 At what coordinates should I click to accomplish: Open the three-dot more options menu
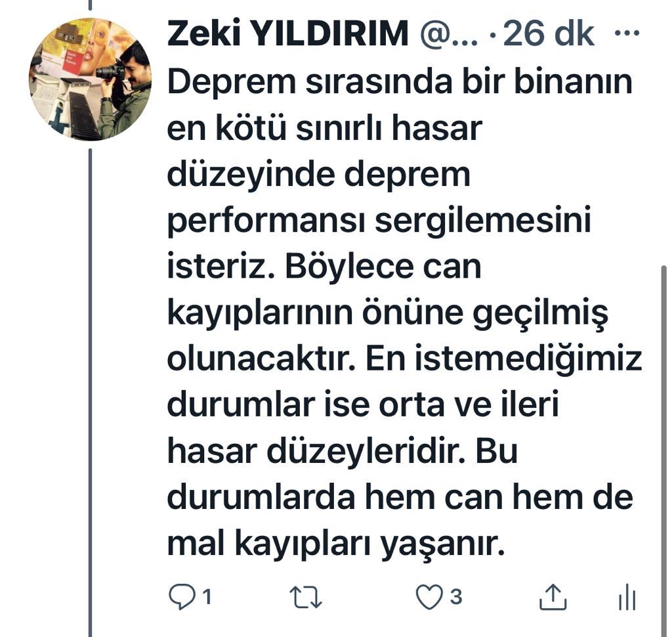click(627, 32)
